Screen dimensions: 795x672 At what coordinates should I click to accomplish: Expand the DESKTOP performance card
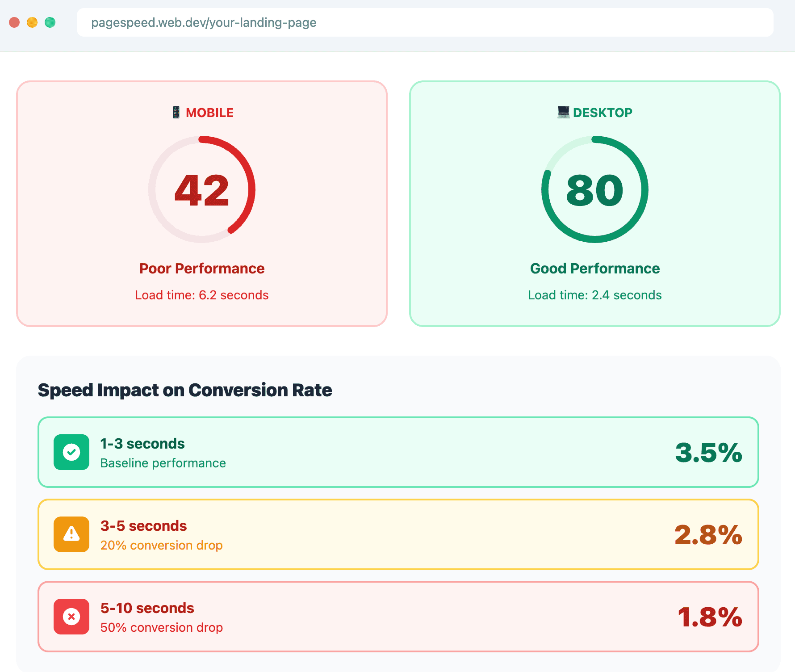(594, 203)
